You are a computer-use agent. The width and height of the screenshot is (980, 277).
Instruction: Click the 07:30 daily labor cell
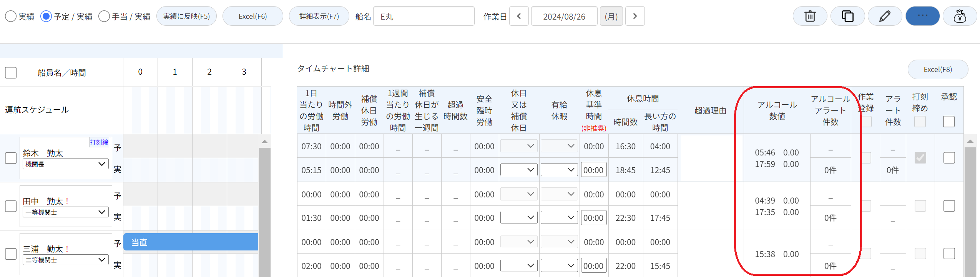click(311, 146)
